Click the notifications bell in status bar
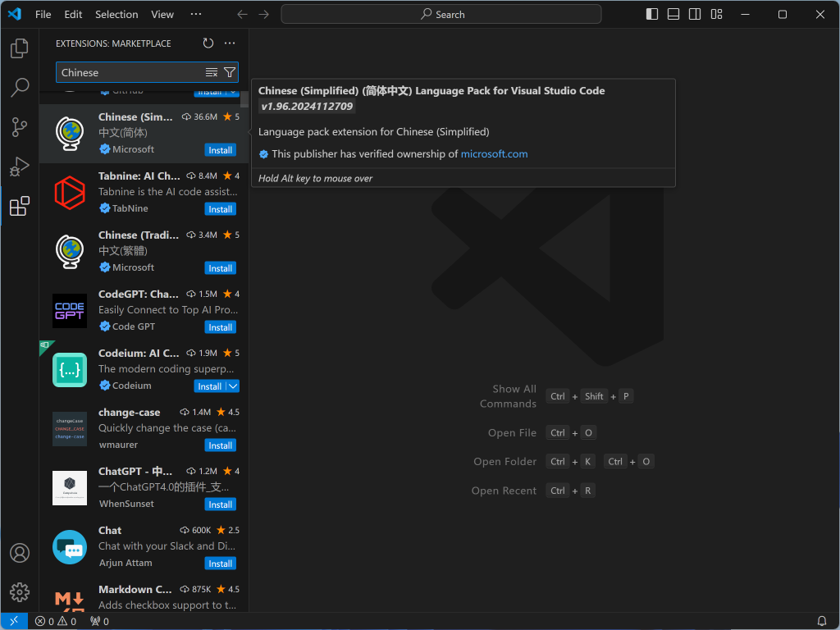 pyautogui.click(x=822, y=621)
